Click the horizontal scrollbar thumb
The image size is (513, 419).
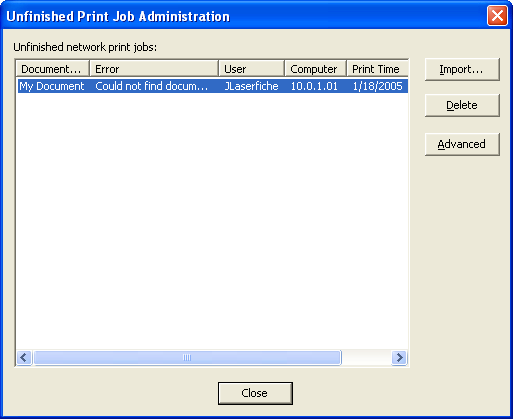click(x=187, y=358)
